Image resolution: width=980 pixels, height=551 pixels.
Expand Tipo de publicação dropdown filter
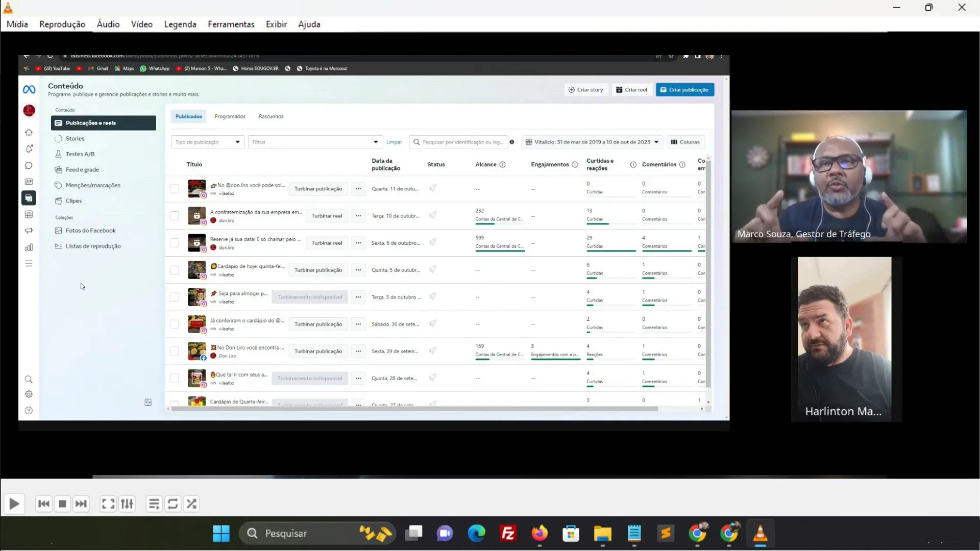207,141
